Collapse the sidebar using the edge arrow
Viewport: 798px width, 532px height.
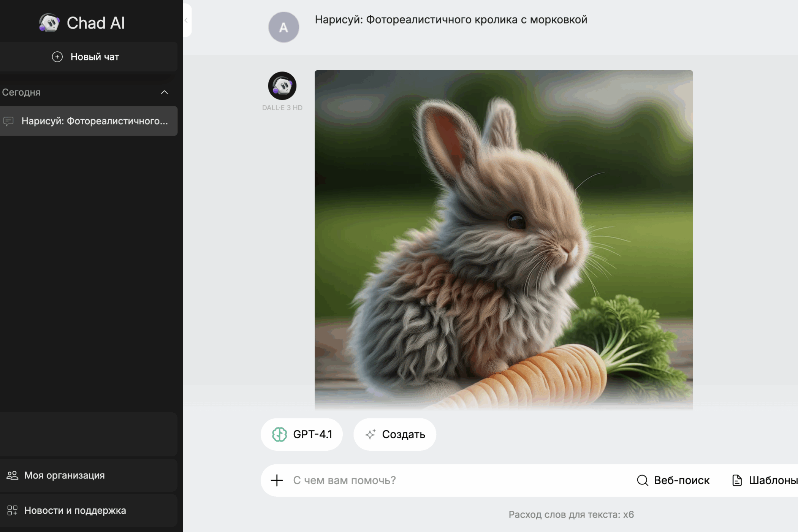click(x=186, y=21)
